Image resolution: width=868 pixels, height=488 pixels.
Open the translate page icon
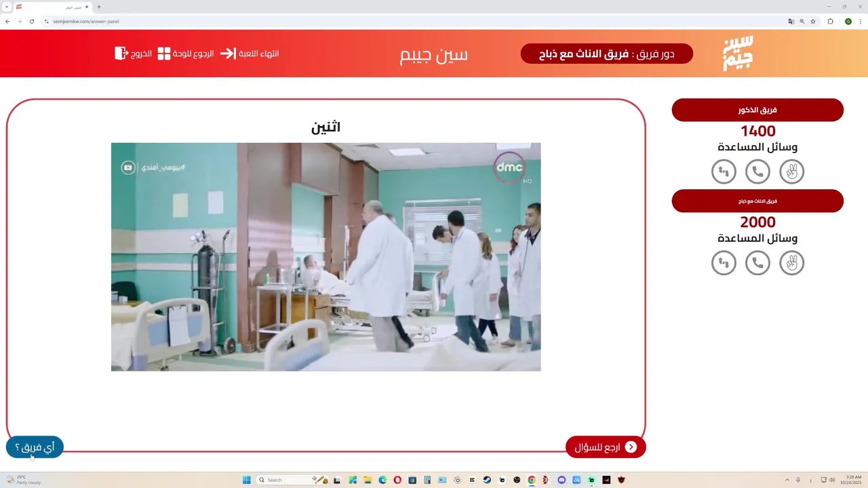(791, 21)
